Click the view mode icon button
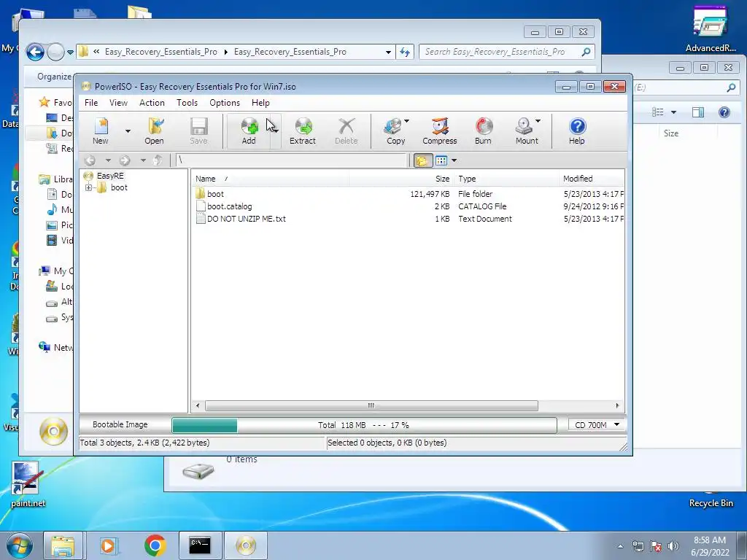This screenshot has width=747, height=560. pyautogui.click(x=441, y=160)
